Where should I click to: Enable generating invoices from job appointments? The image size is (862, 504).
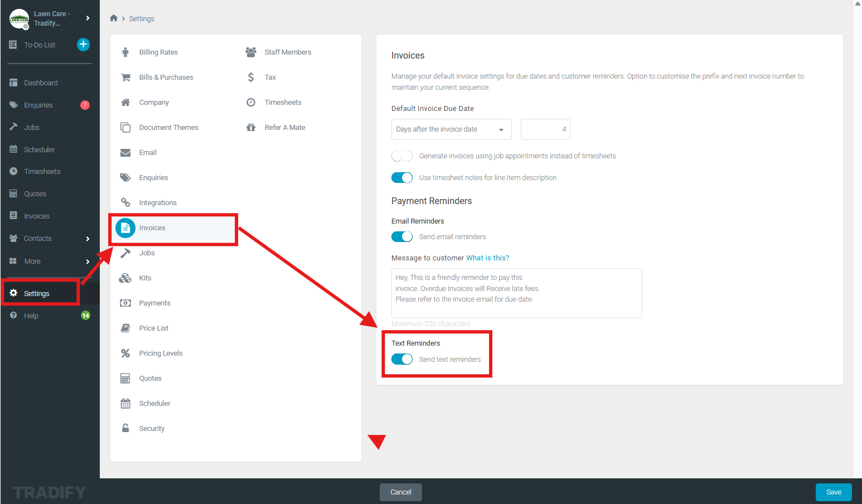pos(402,156)
